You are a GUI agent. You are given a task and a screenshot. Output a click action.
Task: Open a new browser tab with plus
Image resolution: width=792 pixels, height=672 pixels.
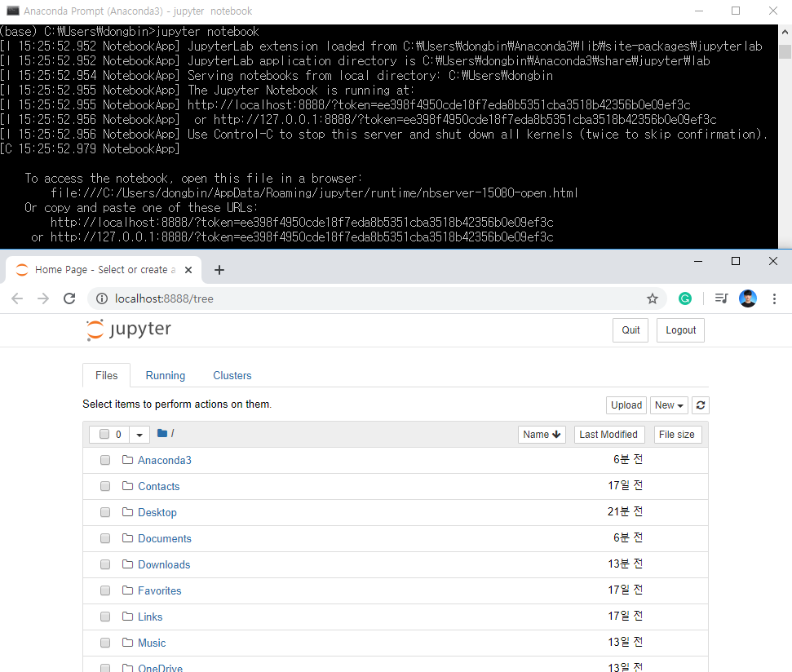click(219, 270)
